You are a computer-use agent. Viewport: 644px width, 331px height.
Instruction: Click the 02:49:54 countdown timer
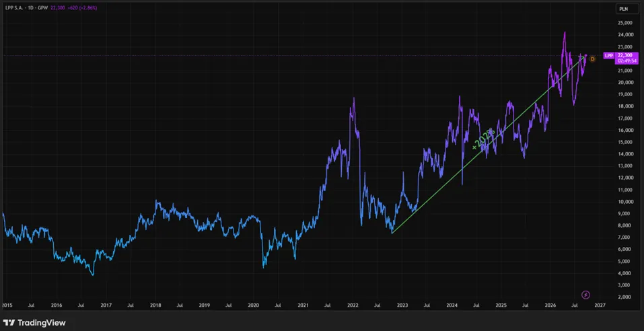[x=626, y=61]
